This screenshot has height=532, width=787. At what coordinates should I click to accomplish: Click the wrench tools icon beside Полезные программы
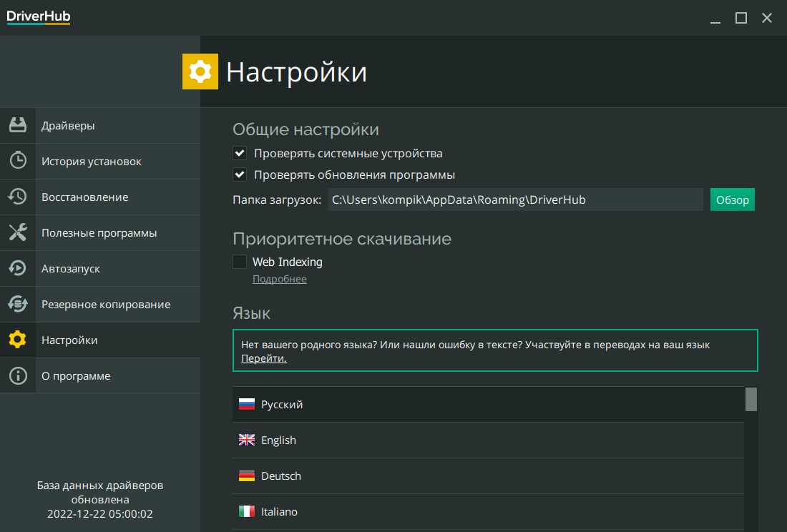[x=18, y=232]
